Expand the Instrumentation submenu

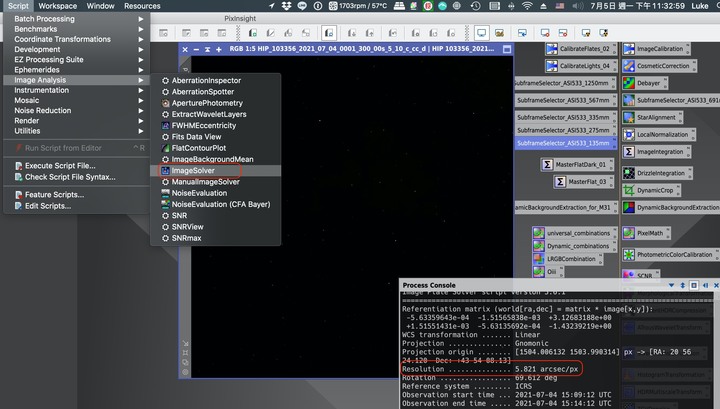[76, 90]
